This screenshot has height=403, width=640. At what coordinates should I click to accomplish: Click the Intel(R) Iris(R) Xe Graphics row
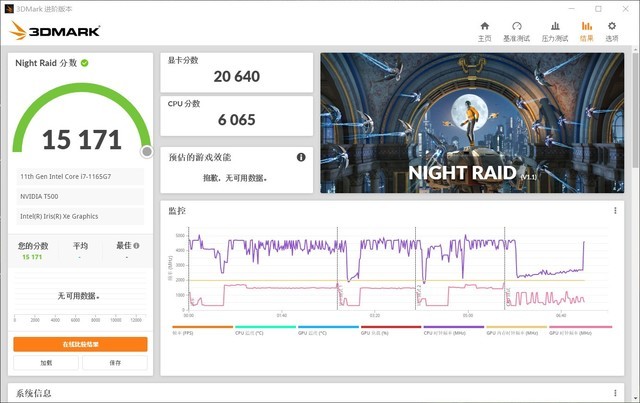[x=80, y=216]
